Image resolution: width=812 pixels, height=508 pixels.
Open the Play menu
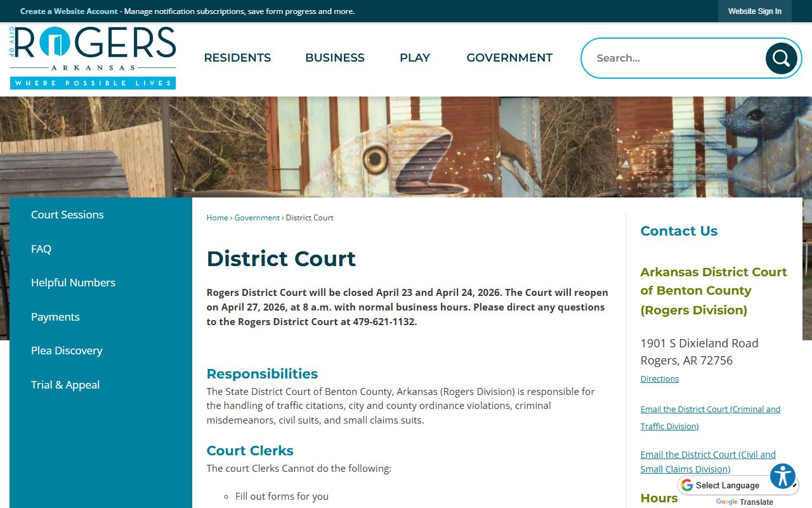pos(415,58)
